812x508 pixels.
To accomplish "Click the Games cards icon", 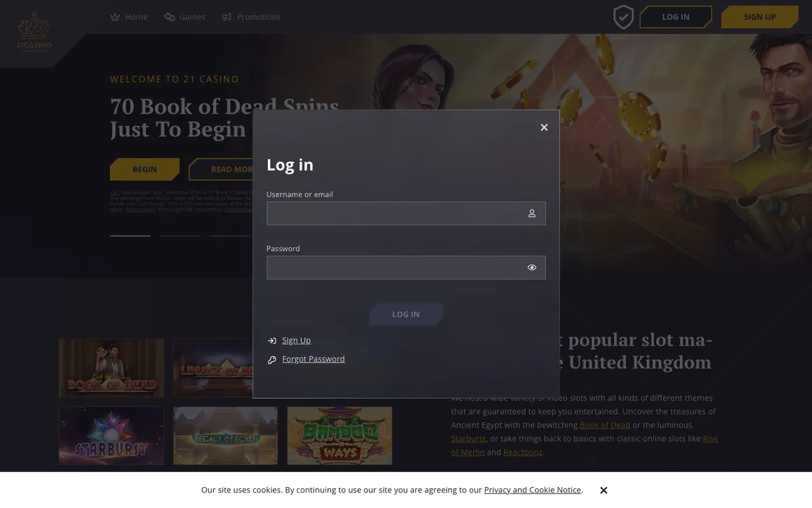I will pyautogui.click(x=169, y=17).
